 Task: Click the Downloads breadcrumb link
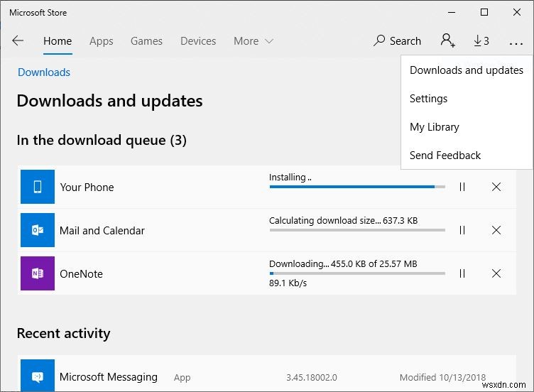pyautogui.click(x=44, y=72)
